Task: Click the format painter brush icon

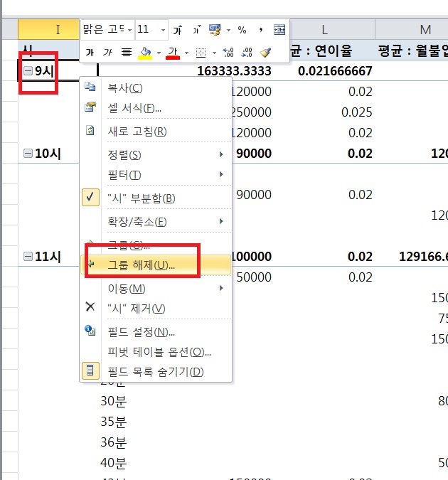Action: (265, 53)
